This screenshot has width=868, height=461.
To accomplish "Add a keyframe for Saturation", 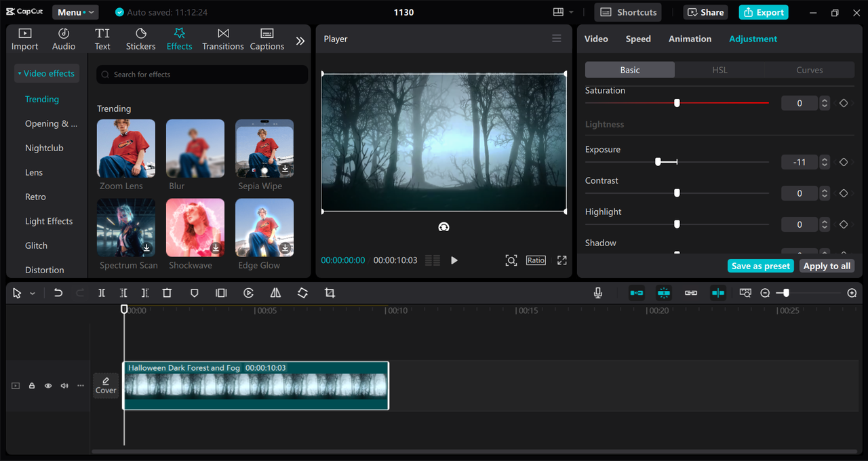I will coord(844,103).
